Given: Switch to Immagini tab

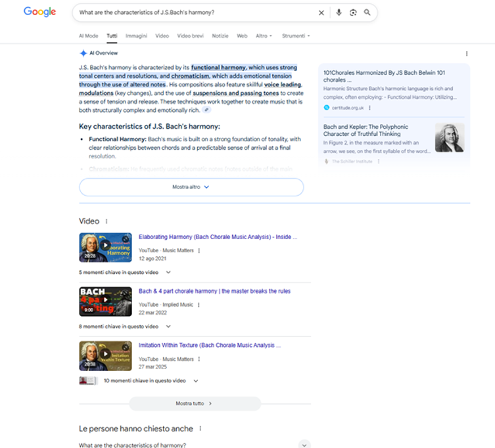Looking at the screenshot, I should click(136, 36).
